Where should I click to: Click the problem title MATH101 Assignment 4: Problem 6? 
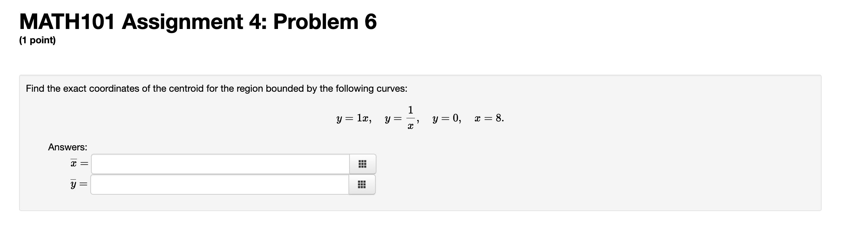click(198, 21)
